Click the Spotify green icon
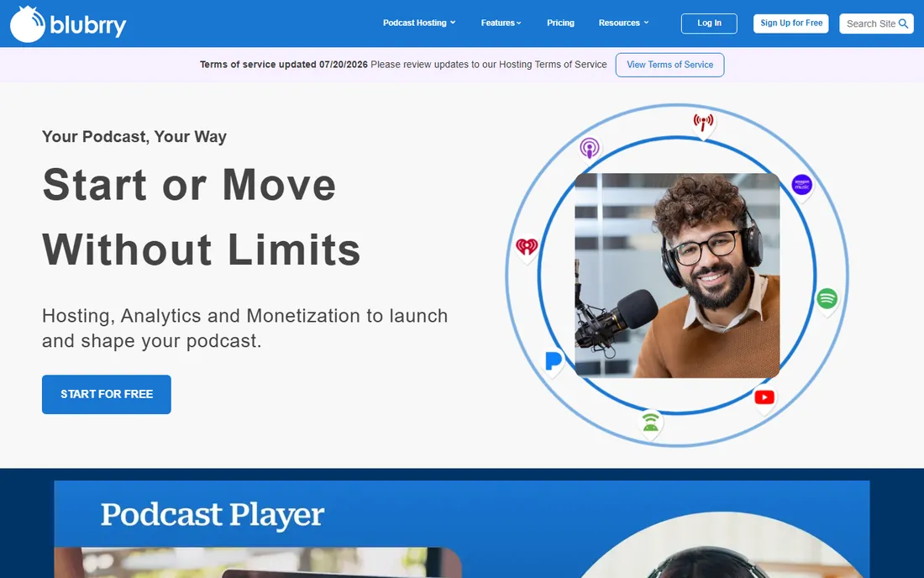This screenshot has width=924, height=578. point(827,299)
